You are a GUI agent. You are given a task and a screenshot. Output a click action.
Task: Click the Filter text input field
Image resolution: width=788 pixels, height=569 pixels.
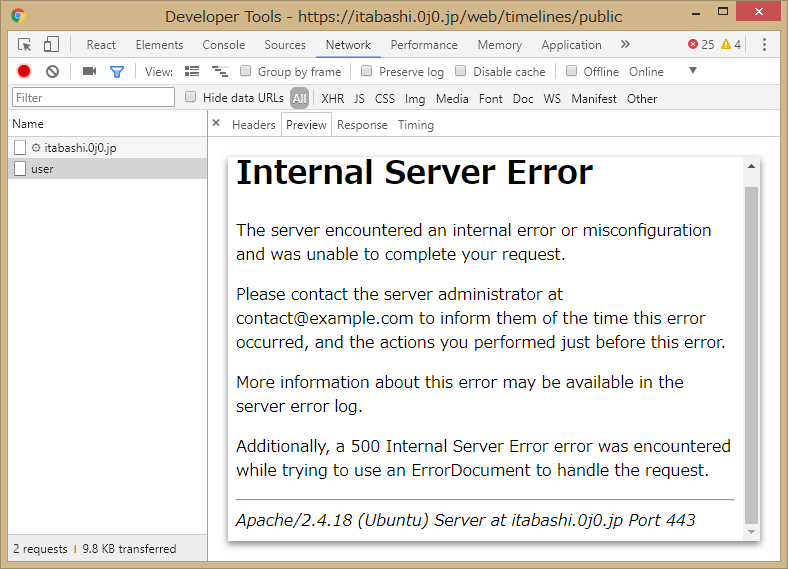point(94,98)
